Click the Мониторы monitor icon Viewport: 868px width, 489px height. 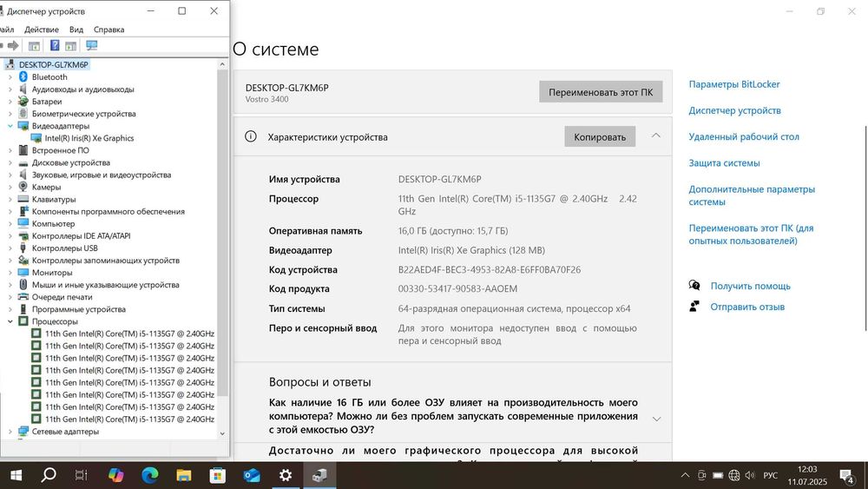[x=23, y=273]
